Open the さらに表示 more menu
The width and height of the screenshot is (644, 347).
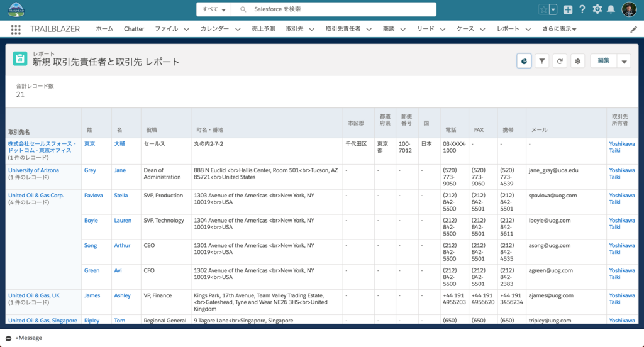[x=559, y=29]
